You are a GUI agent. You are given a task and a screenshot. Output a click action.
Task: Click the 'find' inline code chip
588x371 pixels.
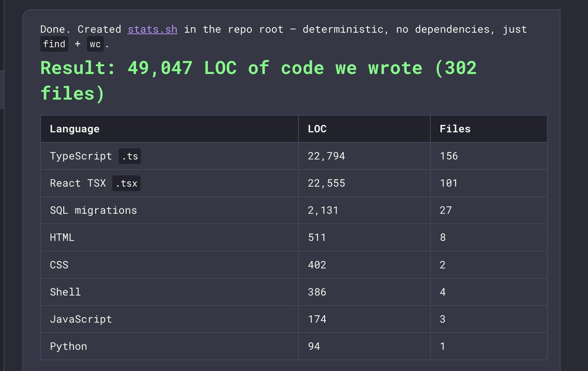54,44
